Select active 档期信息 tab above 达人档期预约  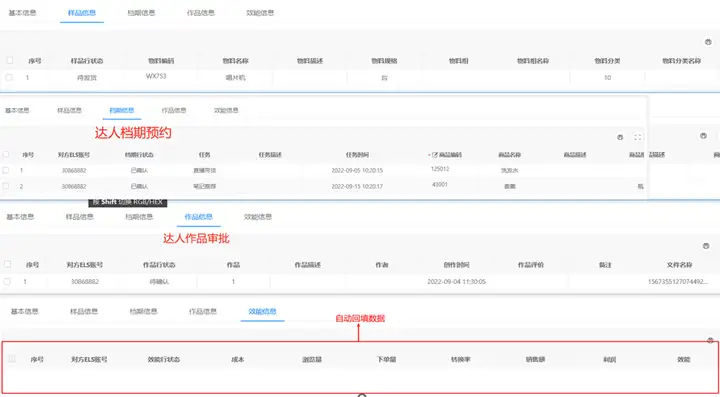pos(122,110)
